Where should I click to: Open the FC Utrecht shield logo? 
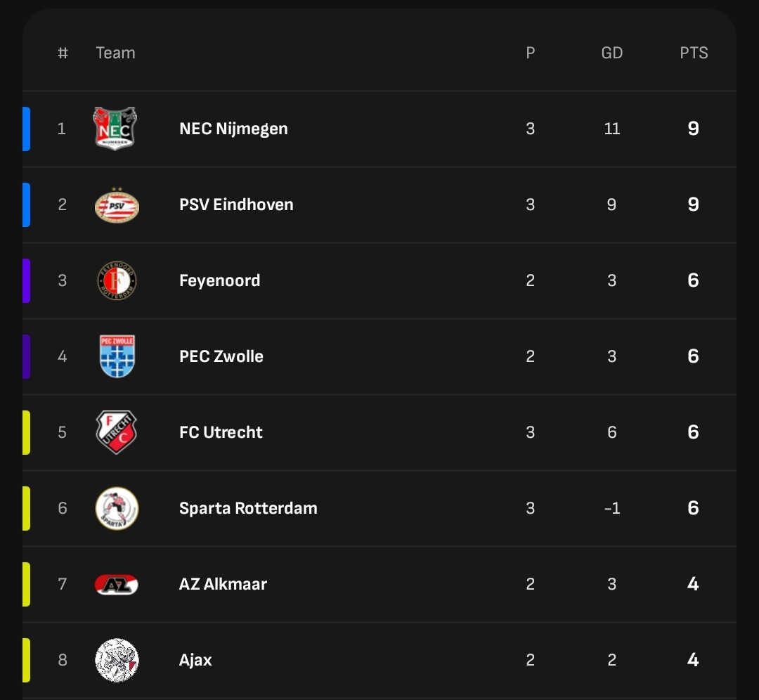click(117, 432)
